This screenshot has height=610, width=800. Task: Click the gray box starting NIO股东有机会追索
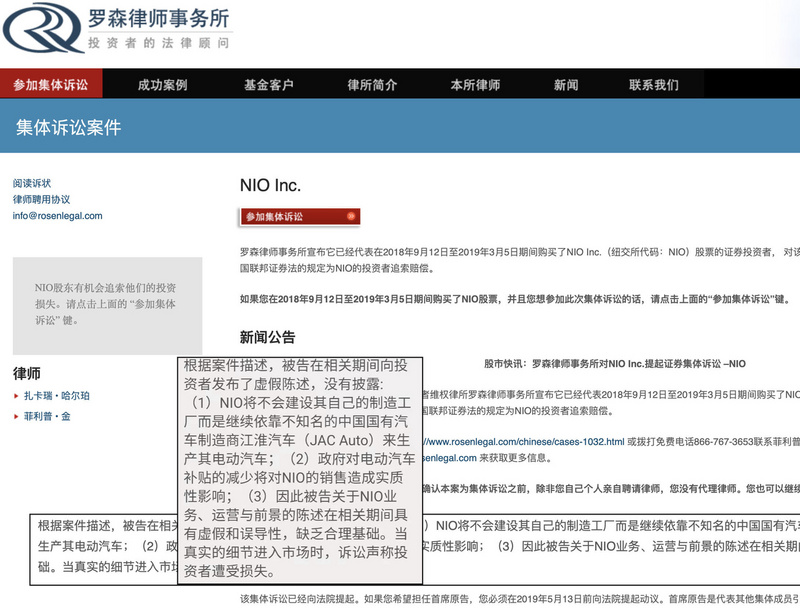[x=108, y=306]
